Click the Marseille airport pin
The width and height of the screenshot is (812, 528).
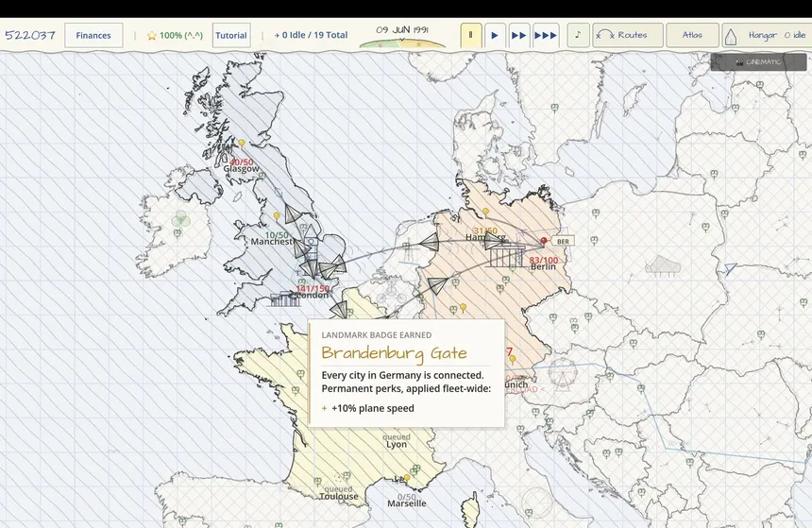407,478
